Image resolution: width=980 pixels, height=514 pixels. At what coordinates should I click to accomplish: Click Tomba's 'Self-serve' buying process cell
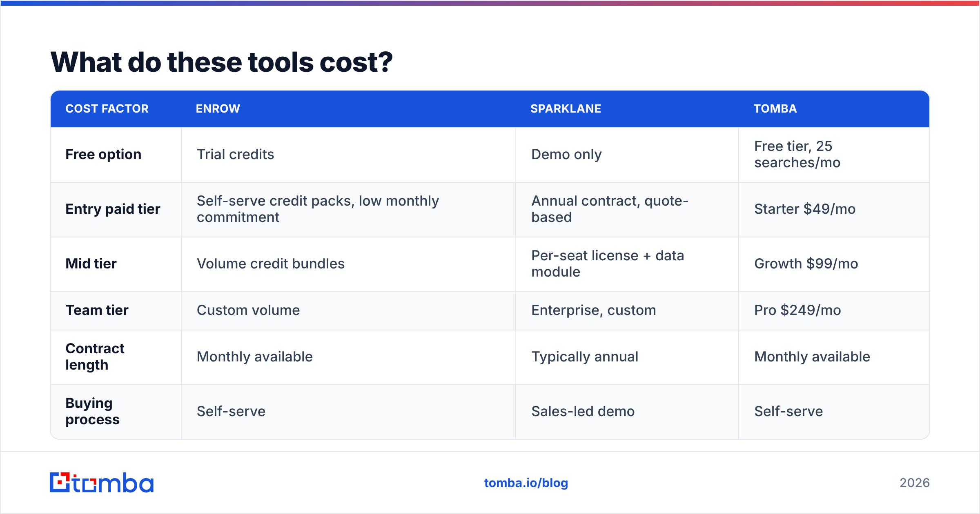coord(788,411)
